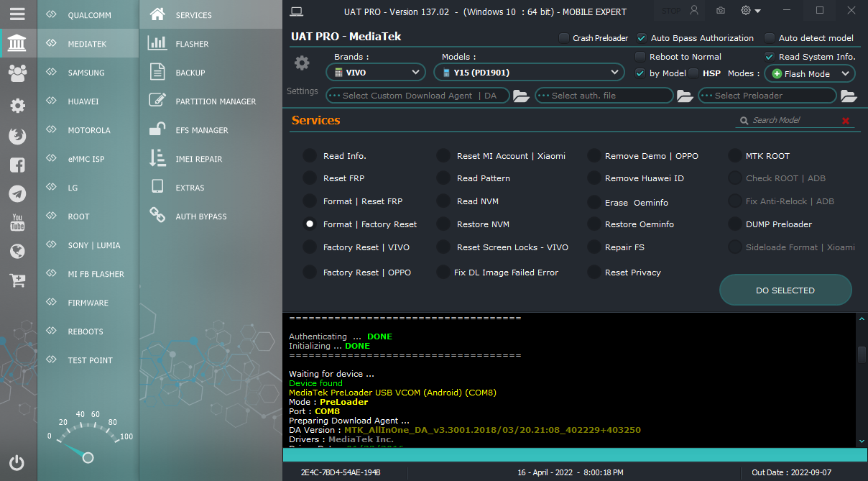Open the Telegram icon in left sidebar
The image size is (868, 481).
click(x=17, y=193)
